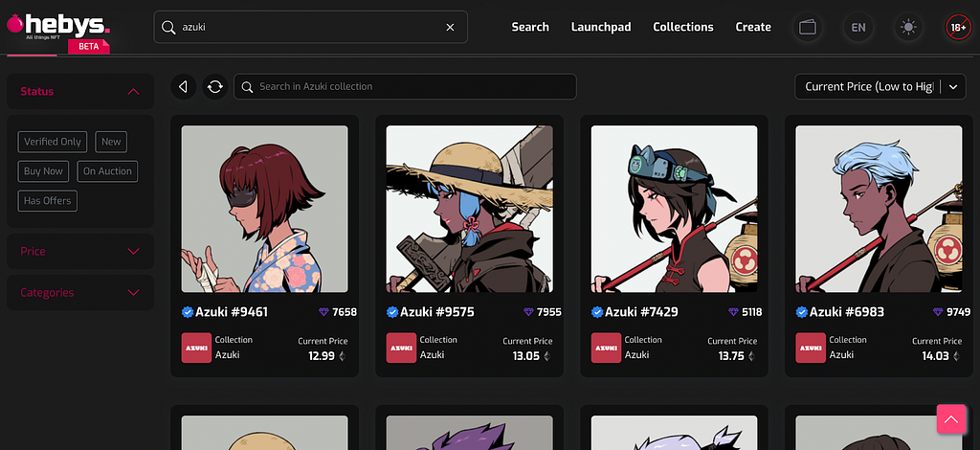Click the diamond rarity icon showing 5118
The image size is (980, 450).
(x=733, y=312)
